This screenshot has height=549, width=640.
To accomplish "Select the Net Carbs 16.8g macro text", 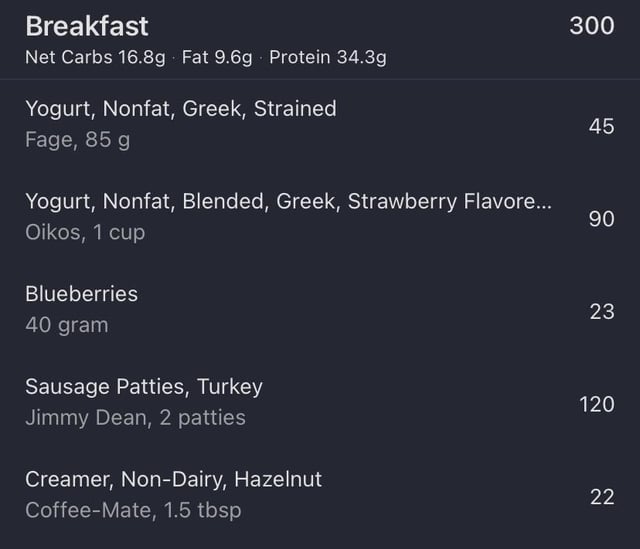I will coord(96,57).
